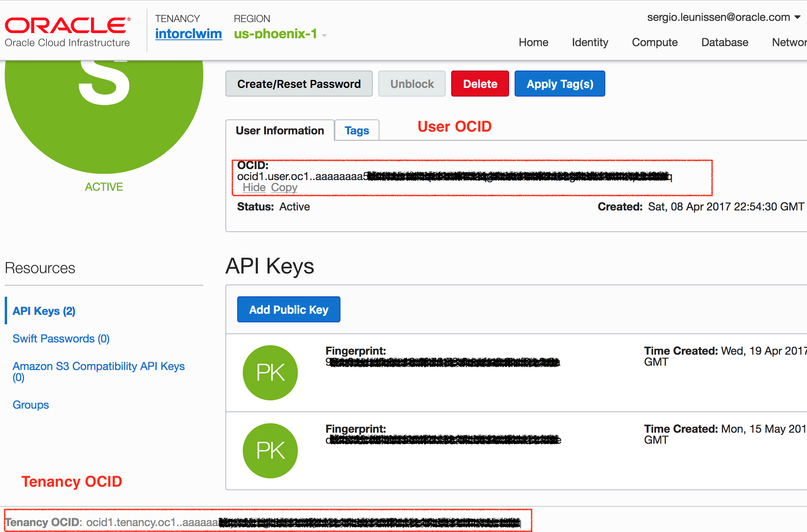Switch to the Tags tab

coord(357,130)
